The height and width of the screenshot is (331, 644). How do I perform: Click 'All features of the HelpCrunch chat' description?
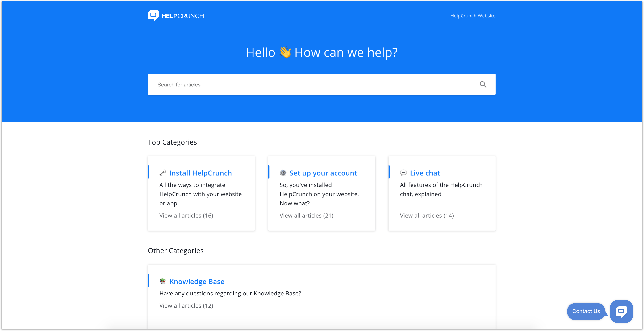(441, 190)
